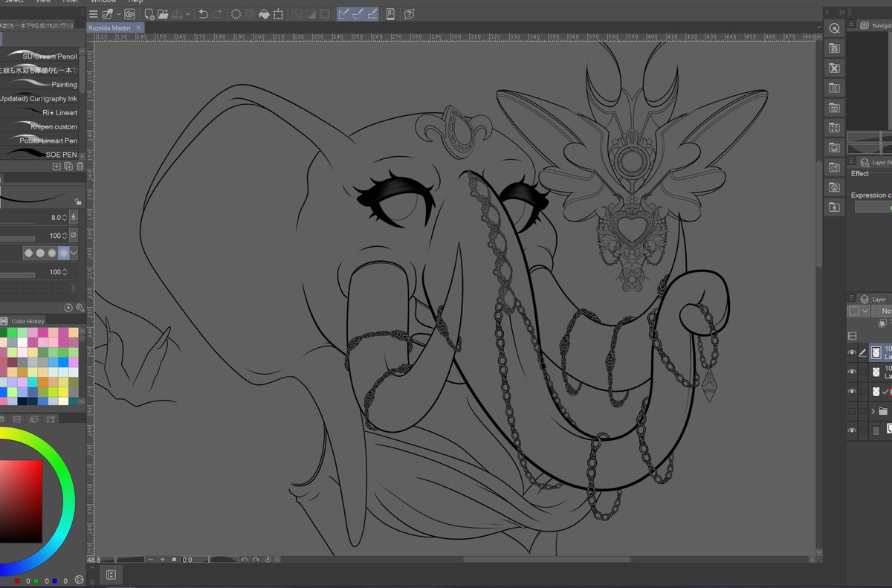Expand dropdown next to edit-layer icon

point(117,14)
